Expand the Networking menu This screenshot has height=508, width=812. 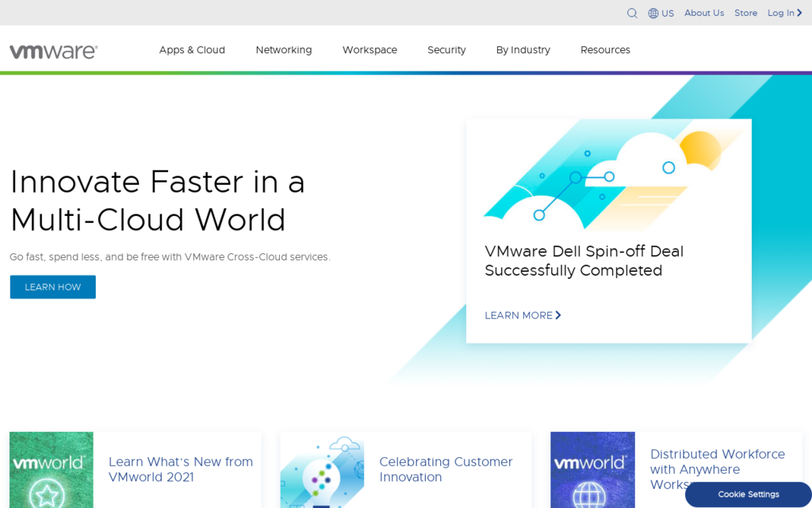283,50
